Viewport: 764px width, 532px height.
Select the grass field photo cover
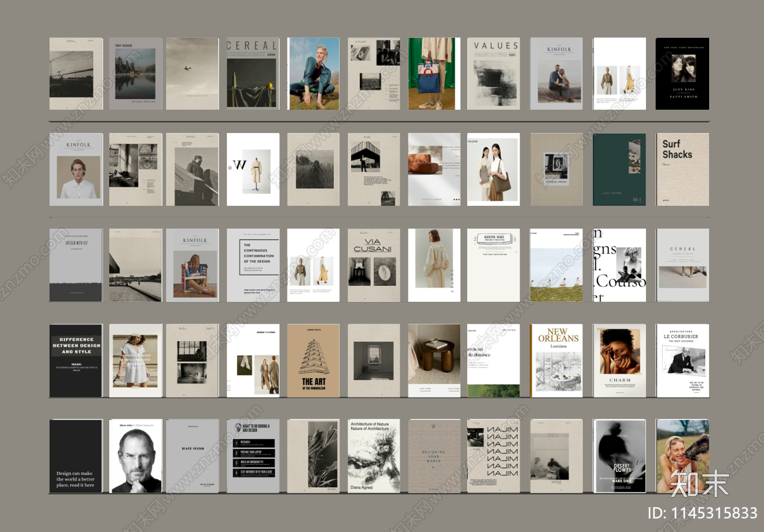point(313,169)
